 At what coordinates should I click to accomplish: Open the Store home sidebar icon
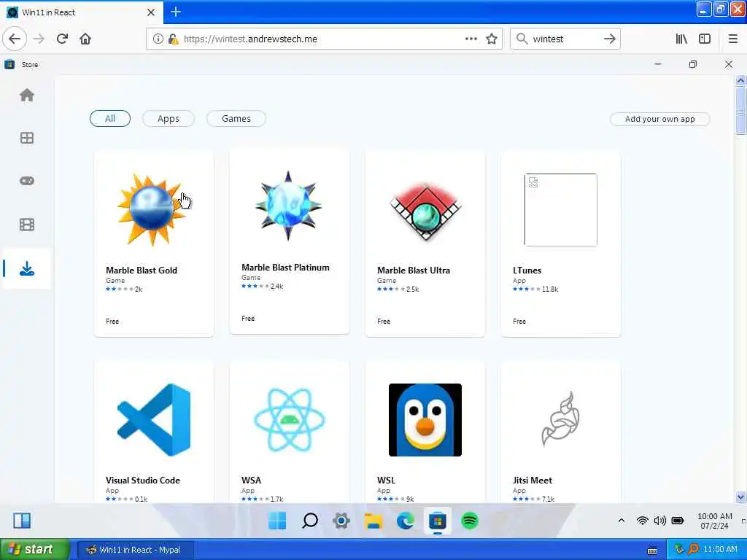coord(27,96)
